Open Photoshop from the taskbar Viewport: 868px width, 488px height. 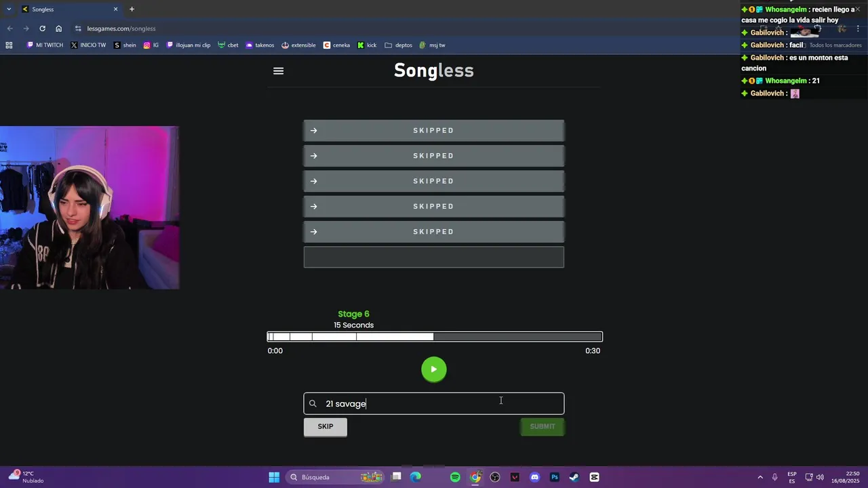(x=555, y=477)
